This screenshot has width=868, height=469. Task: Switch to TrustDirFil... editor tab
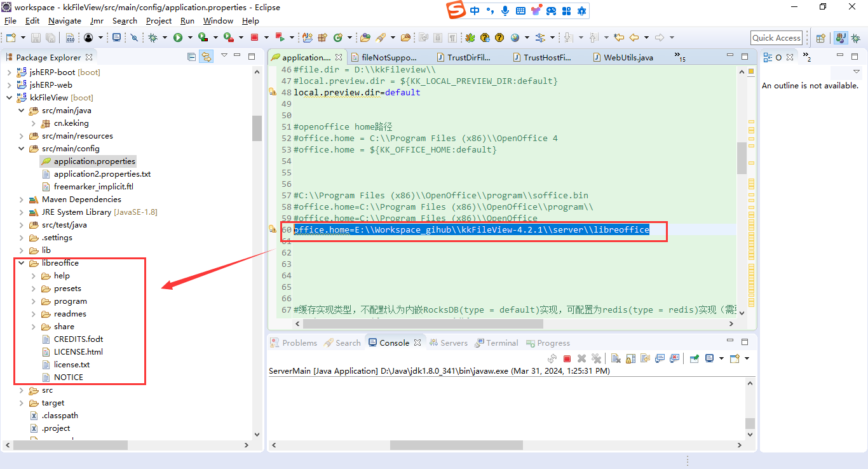(463, 57)
